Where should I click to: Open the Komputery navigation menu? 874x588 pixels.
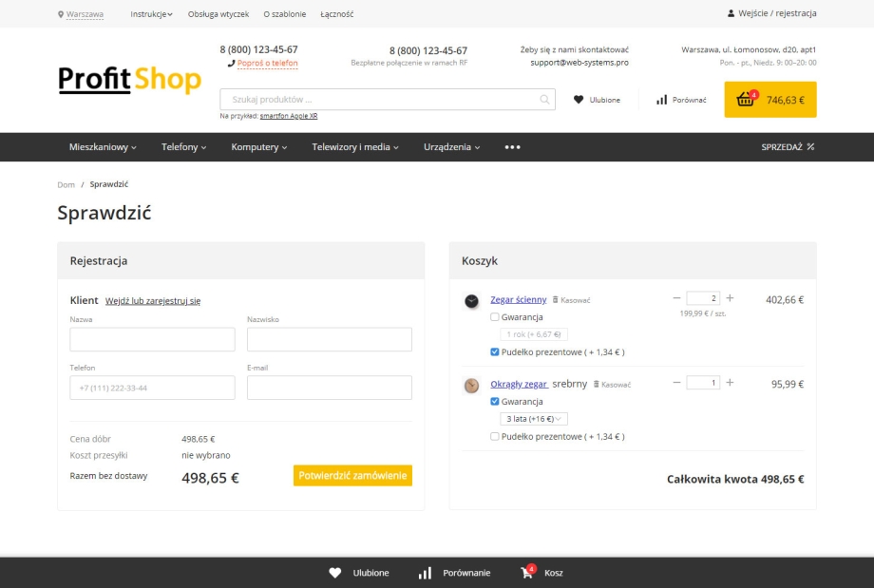pos(258,147)
